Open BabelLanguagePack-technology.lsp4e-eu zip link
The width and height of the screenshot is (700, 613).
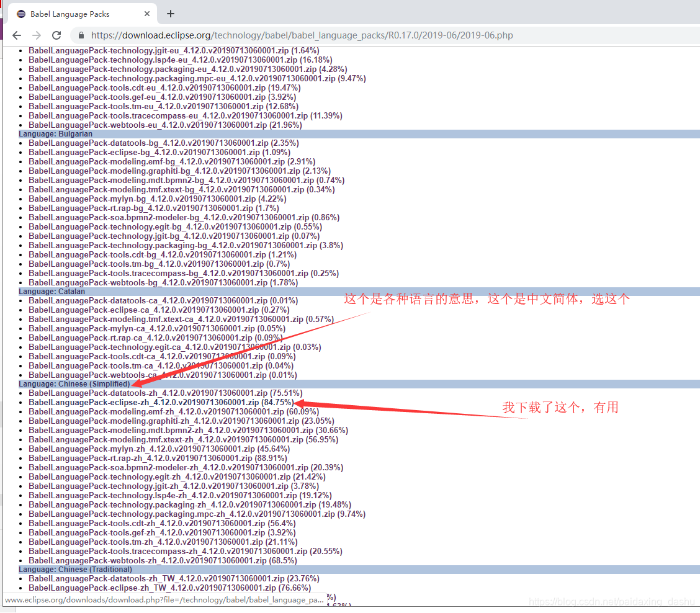[x=181, y=60]
